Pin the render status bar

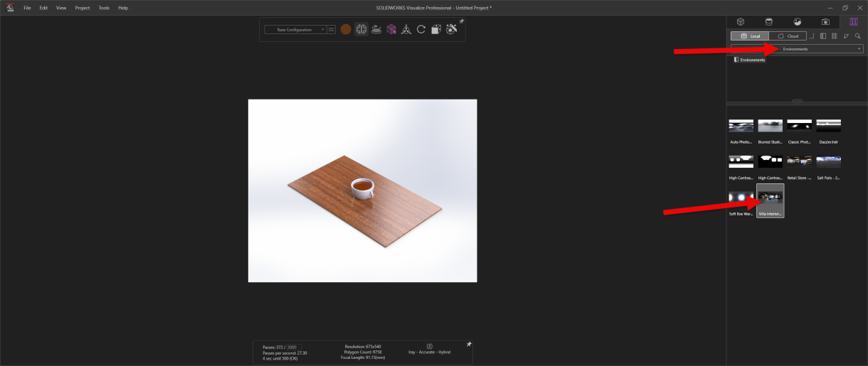tap(469, 344)
